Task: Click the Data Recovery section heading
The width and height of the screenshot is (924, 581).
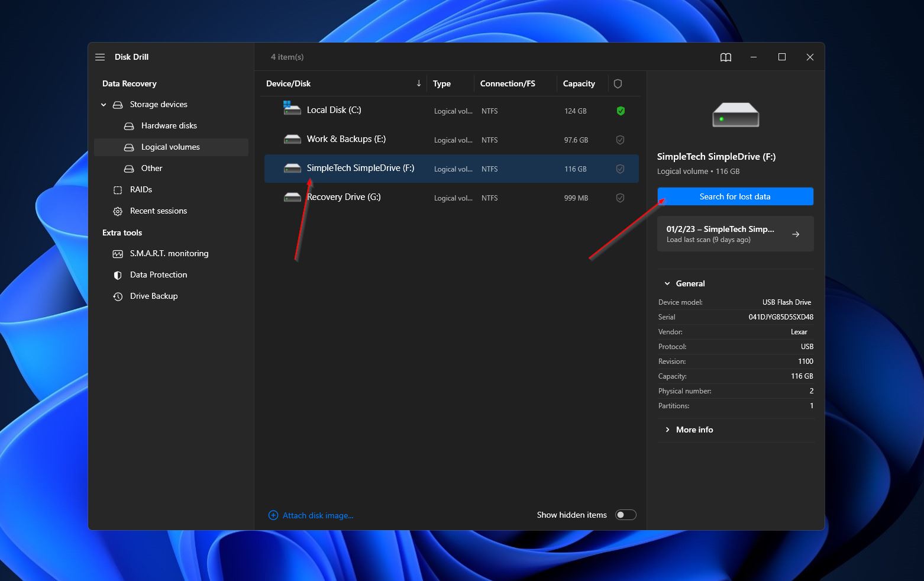Action: point(130,83)
